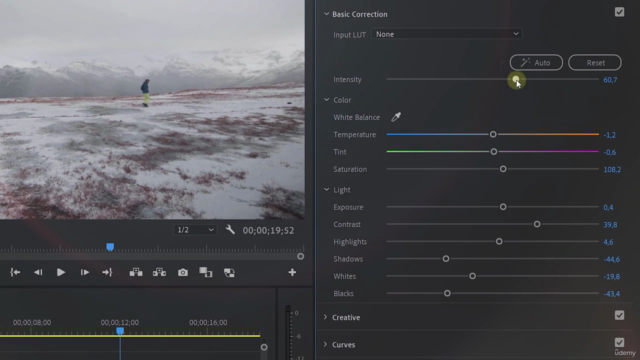
Task: Expand the Curves section
Action: pos(325,344)
